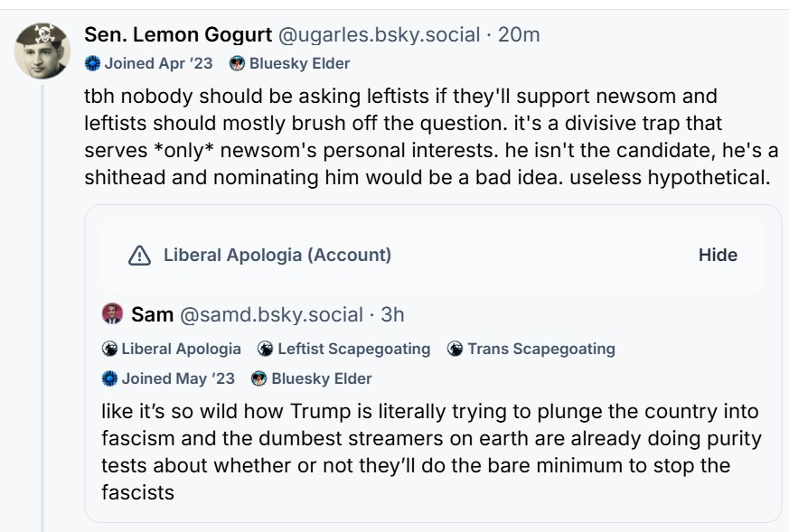
Task: Click the Liberal Apologia label icon under Sam
Action: tap(109, 349)
